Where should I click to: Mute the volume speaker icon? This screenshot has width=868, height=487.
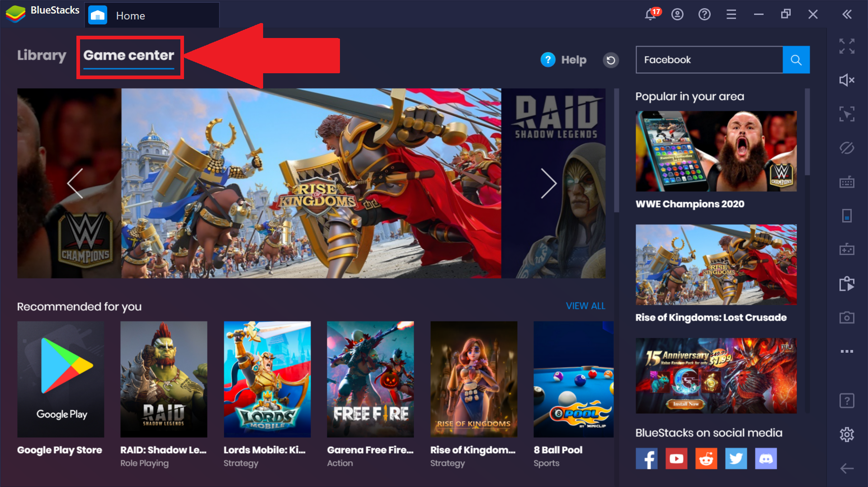(847, 80)
